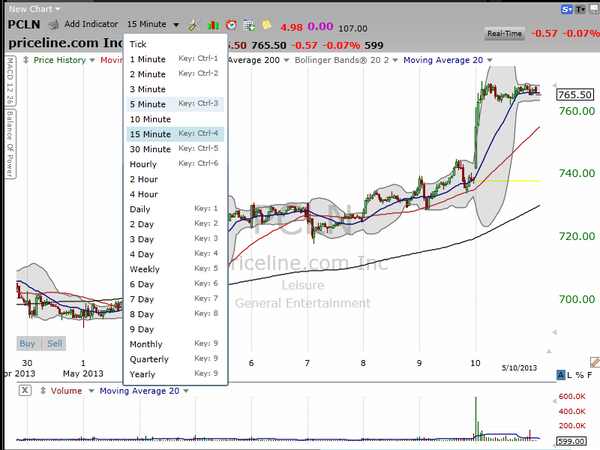
Task: Click the Real-Time button
Action: [507, 34]
